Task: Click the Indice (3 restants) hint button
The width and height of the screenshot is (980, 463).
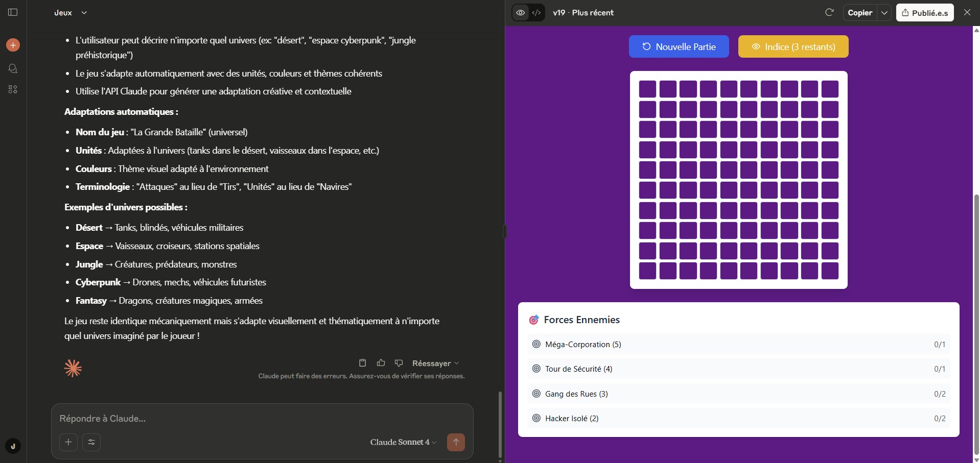Action: [793, 46]
